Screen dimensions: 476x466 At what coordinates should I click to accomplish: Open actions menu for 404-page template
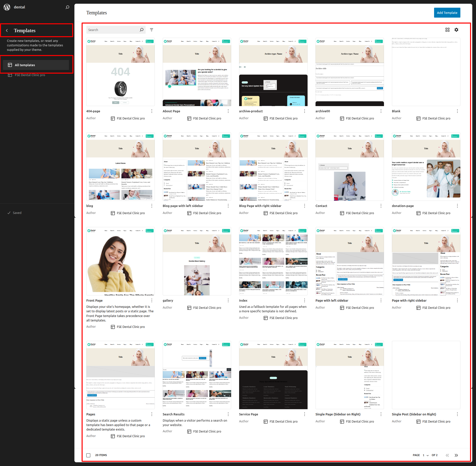click(152, 111)
